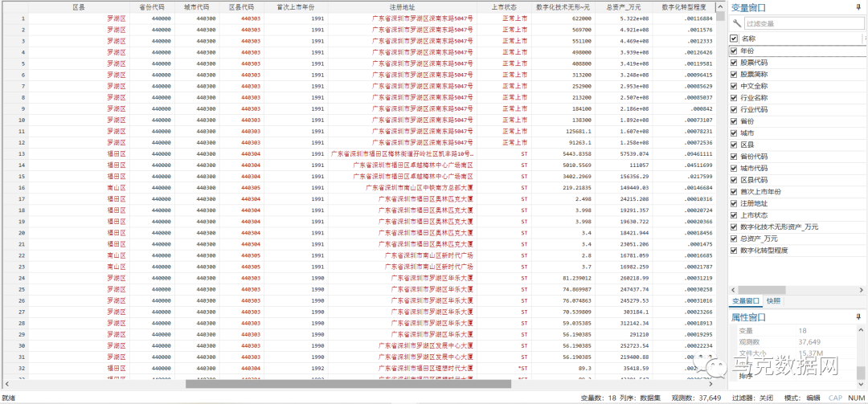Pin the 属性窗口 panel

tap(858, 317)
